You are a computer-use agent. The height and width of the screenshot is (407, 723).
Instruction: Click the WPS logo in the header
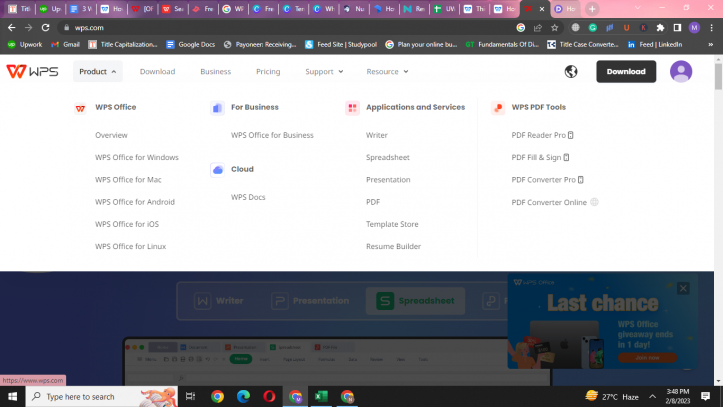click(32, 71)
